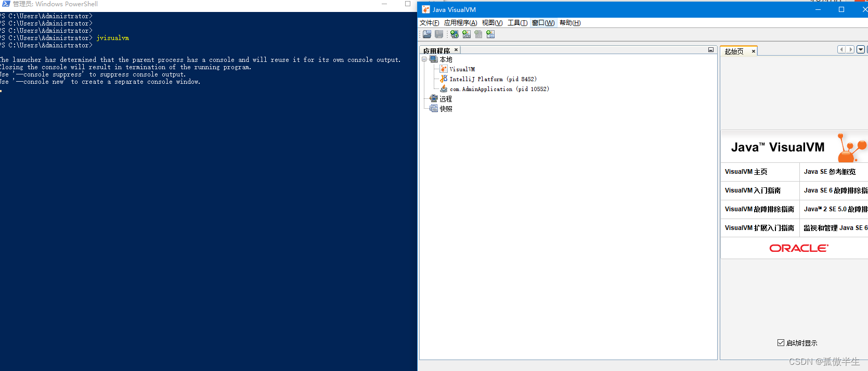The image size is (868, 371).
Task: Click the Add JMX Connection toolbar icon
Action: (x=467, y=34)
